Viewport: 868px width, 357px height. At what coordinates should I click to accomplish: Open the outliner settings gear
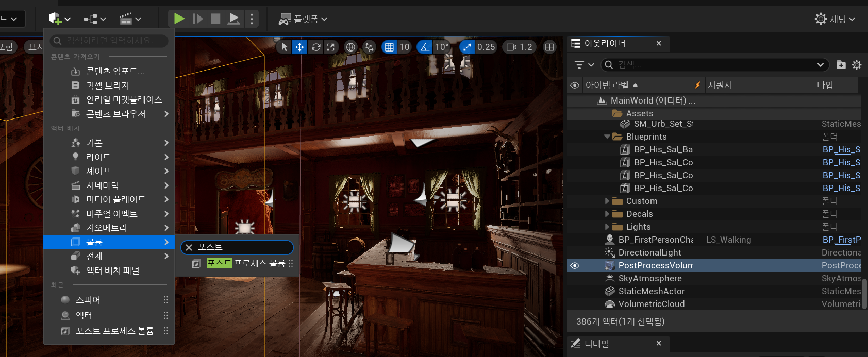click(857, 65)
